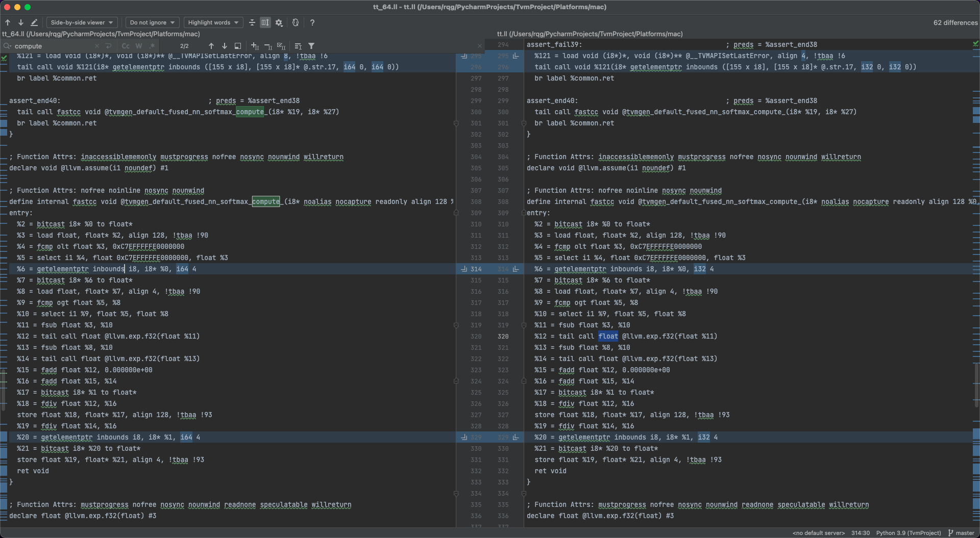Click Python 3.9 (TvmProject) interpreter in status bar
This screenshot has height=538, width=980.
click(908, 533)
